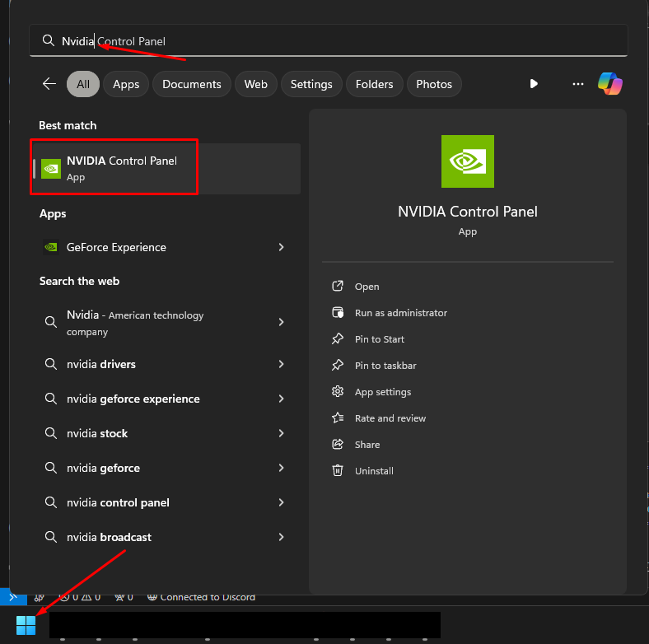Click the back arrow in search panel
This screenshot has width=649, height=644.
(x=49, y=84)
